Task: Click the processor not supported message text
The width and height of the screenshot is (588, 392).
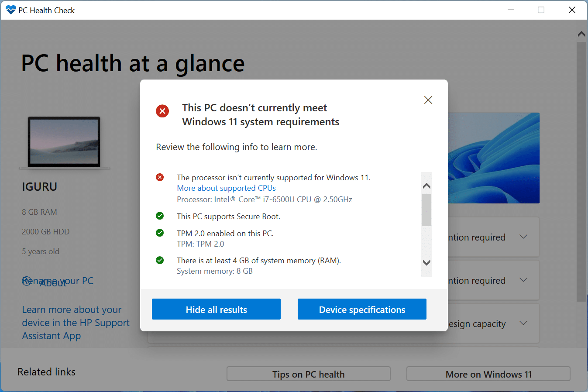Action: (x=274, y=178)
